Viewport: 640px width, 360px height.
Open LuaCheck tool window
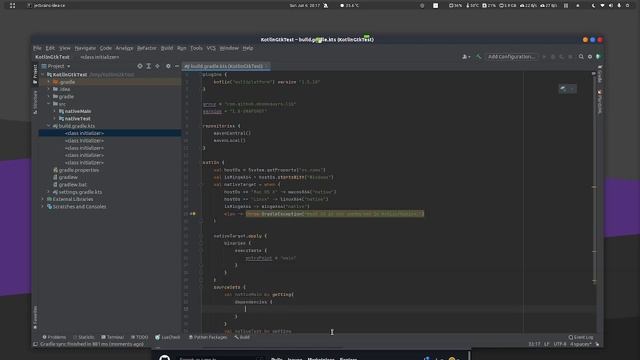[168, 337]
